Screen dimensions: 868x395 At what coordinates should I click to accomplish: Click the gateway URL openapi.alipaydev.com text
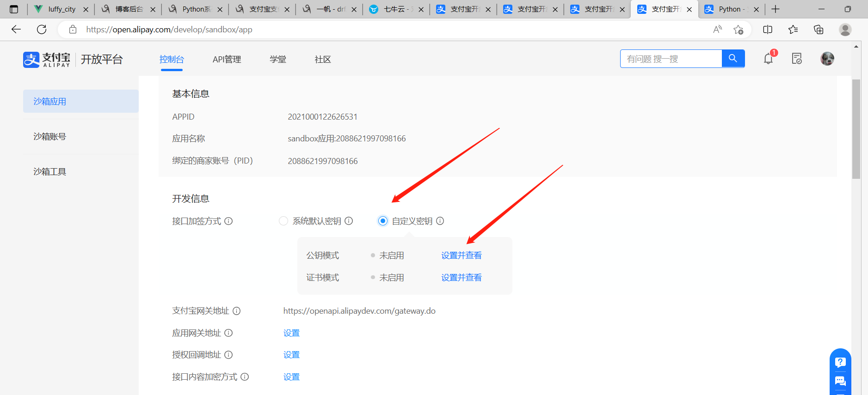coord(359,311)
